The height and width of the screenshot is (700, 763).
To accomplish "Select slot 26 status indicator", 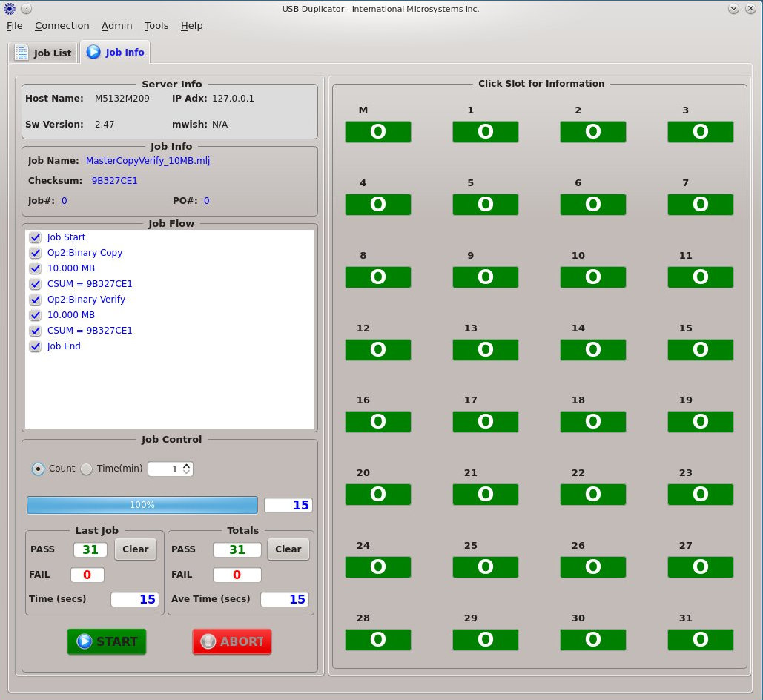I will pos(592,567).
